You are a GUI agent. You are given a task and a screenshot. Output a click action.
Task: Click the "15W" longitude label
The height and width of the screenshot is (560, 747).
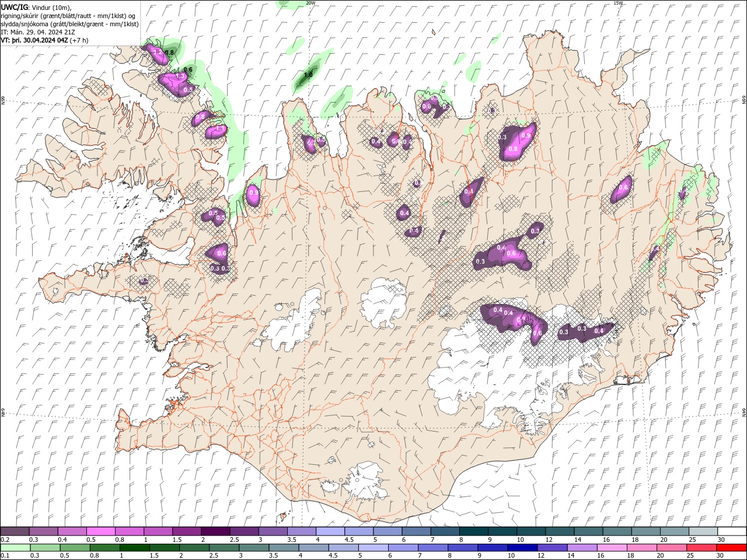(x=619, y=3)
